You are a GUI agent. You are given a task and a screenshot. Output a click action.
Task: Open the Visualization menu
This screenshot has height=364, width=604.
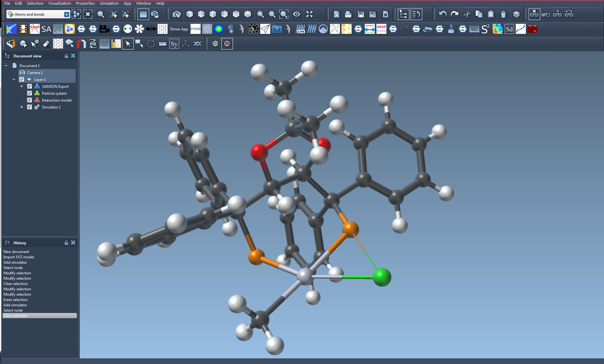point(59,3)
